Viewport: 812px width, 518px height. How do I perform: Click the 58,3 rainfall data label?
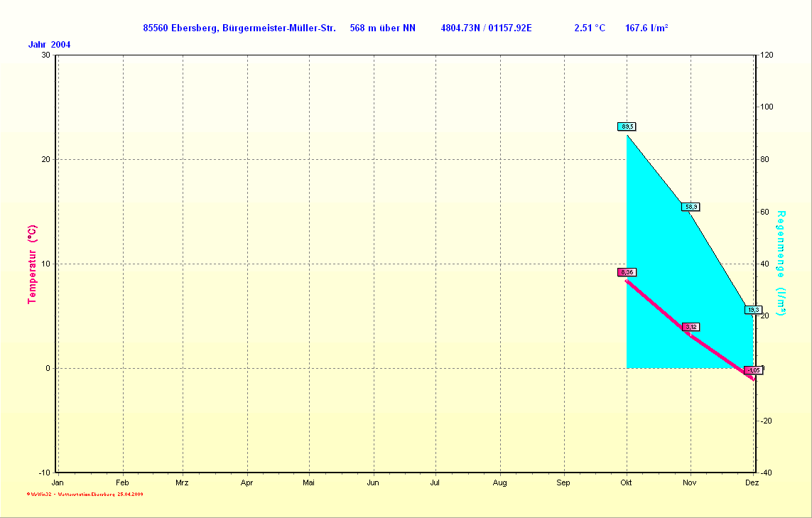[x=691, y=207]
